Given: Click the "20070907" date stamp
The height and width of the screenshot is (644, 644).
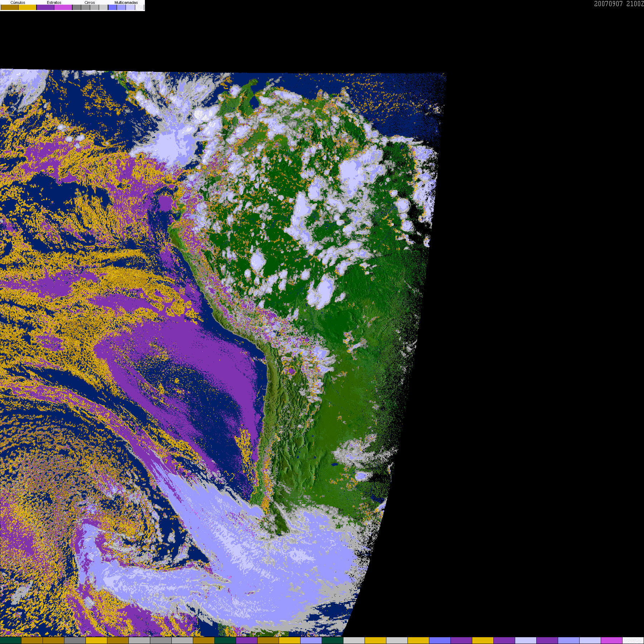Looking at the screenshot, I should (609, 4).
